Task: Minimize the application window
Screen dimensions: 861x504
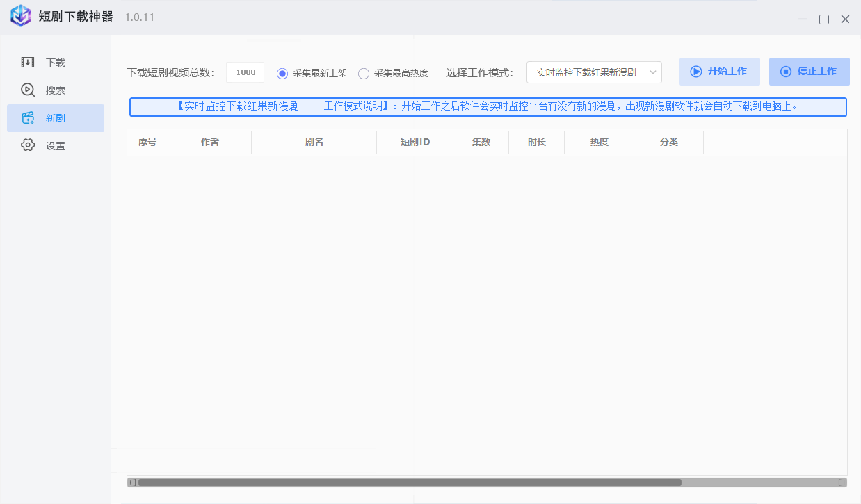Action: [803, 19]
